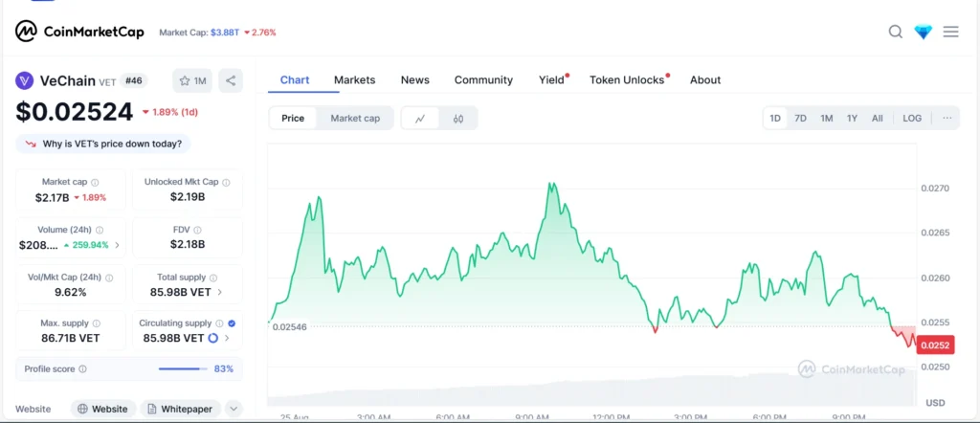980x423 pixels.
Task: Click the 9.62% Vol/Mkt Cap value
Action: pyautogui.click(x=70, y=292)
